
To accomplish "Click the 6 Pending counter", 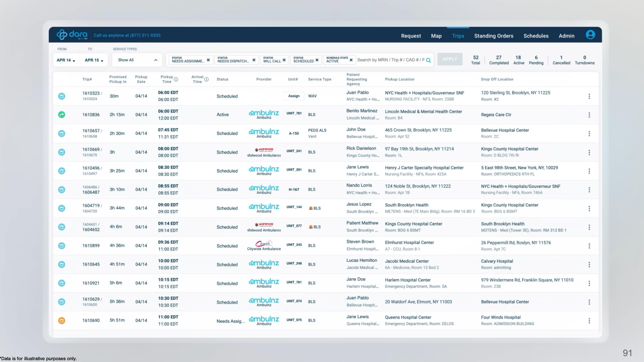I will [536, 60].
